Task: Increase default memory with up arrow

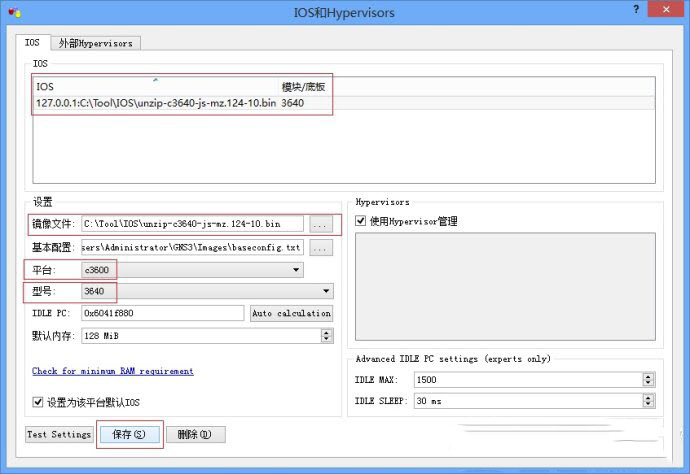Action: coord(327,333)
